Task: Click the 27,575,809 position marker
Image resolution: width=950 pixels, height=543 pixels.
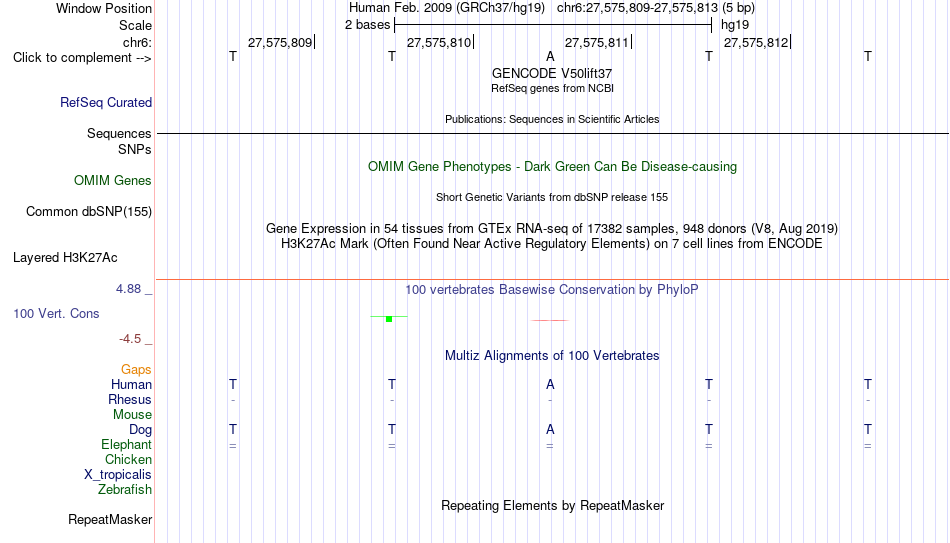Action: (x=280, y=42)
